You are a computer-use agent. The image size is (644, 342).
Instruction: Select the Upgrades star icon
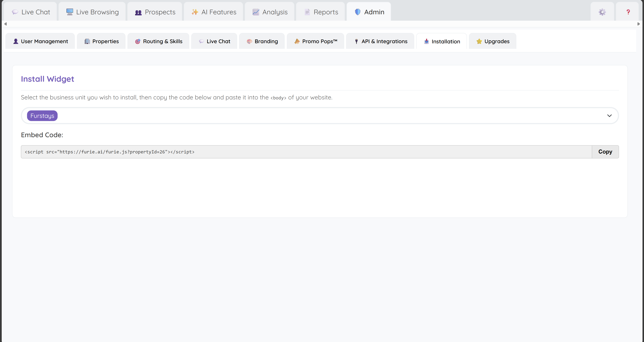pos(479,41)
